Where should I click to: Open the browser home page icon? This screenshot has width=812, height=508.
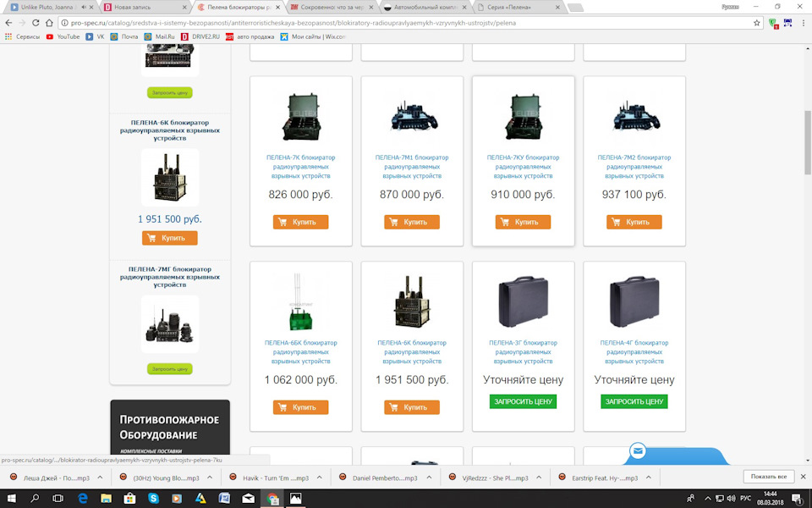point(49,23)
